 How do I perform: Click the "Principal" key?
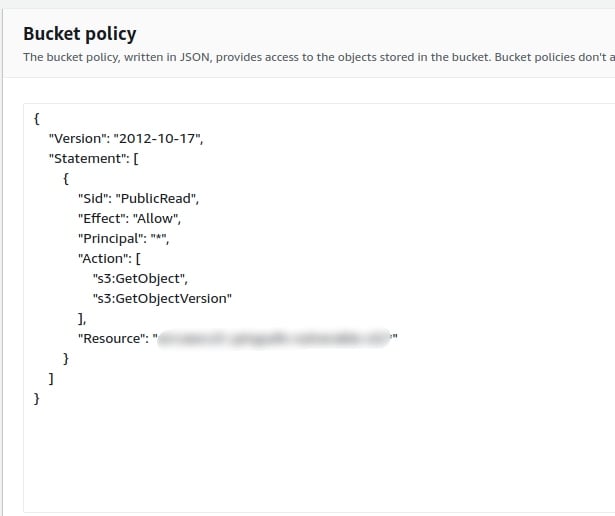click(x=109, y=238)
